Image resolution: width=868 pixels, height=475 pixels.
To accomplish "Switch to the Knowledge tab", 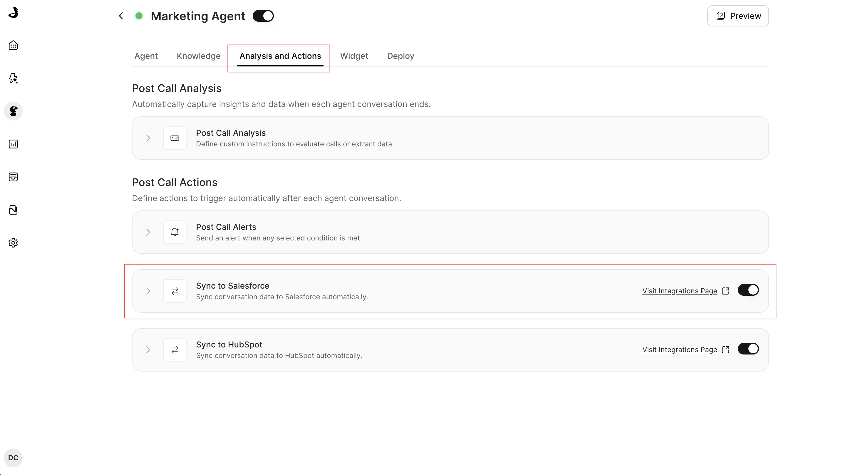I will (x=198, y=56).
